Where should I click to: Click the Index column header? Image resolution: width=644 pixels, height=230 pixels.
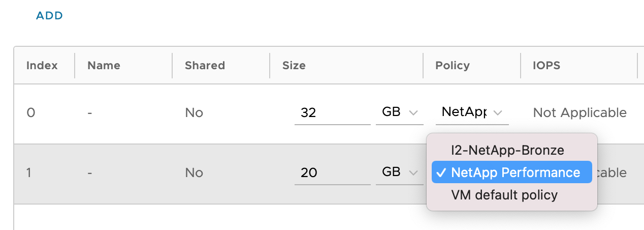(x=42, y=66)
